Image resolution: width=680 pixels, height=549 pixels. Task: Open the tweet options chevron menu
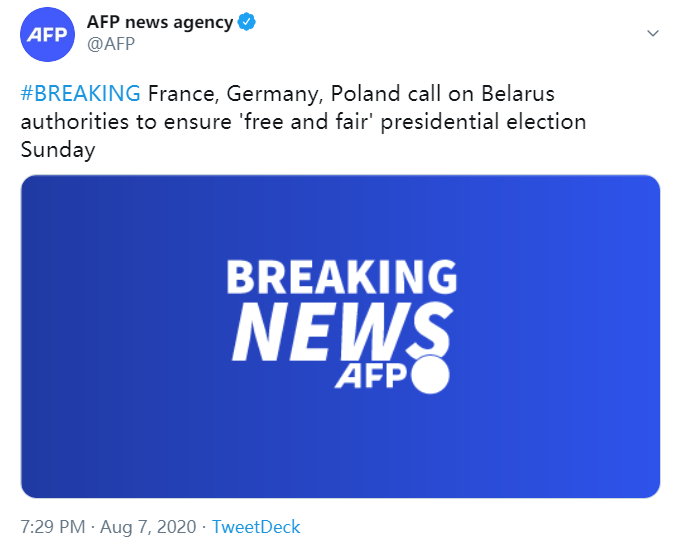(653, 33)
